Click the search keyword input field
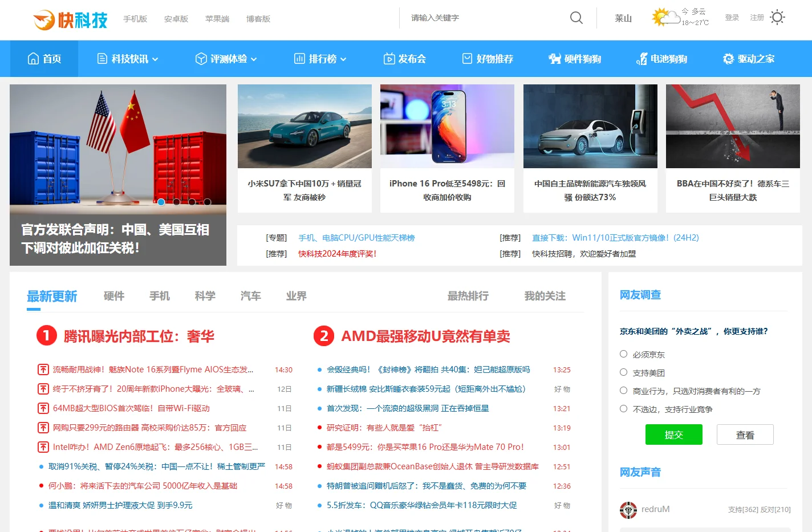Image resolution: width=812 pixels, height=532 pixels. [485, 18]
